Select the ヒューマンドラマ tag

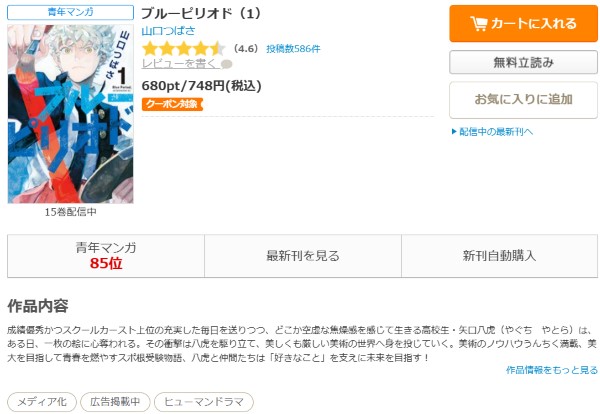click(204, 402)
